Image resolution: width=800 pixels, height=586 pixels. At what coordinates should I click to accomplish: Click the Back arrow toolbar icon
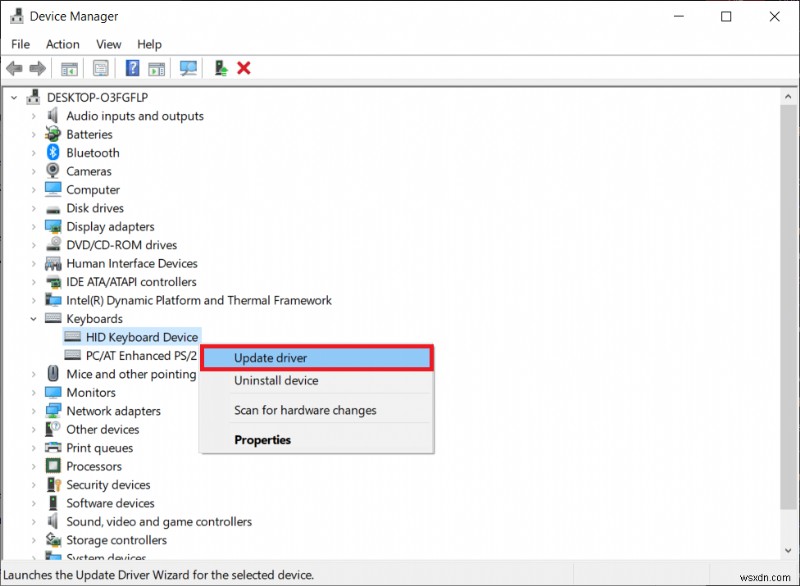point(14,68)
